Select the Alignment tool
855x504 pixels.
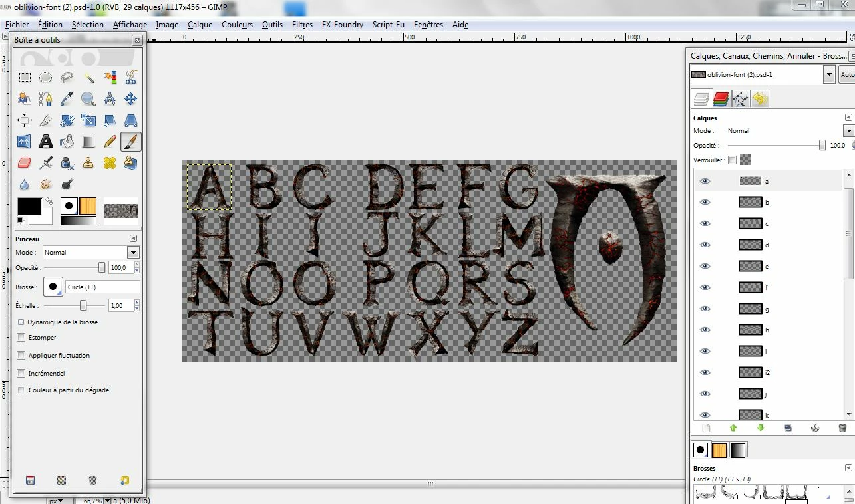[x=25, y=120]
